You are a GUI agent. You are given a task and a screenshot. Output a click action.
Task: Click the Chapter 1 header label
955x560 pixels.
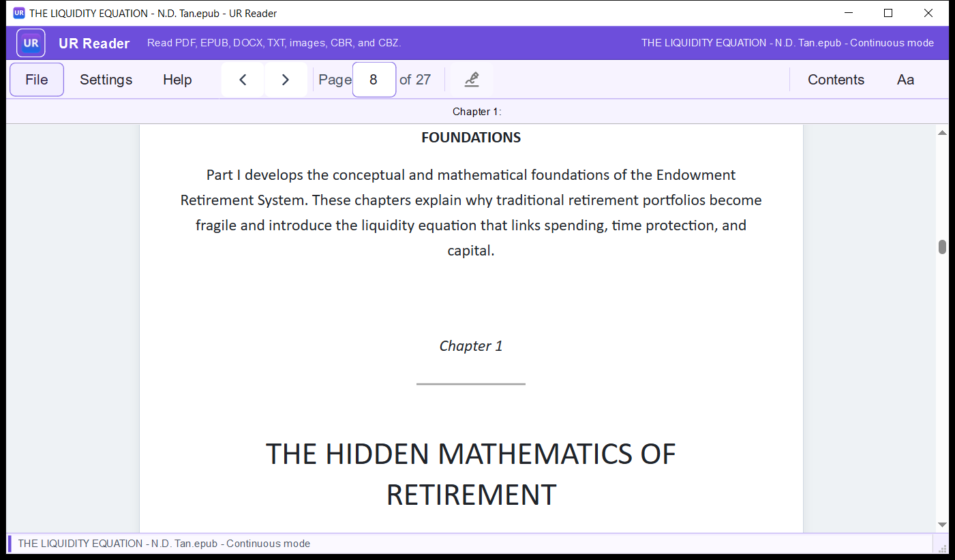pyautogui.click(x=477, y=112)
